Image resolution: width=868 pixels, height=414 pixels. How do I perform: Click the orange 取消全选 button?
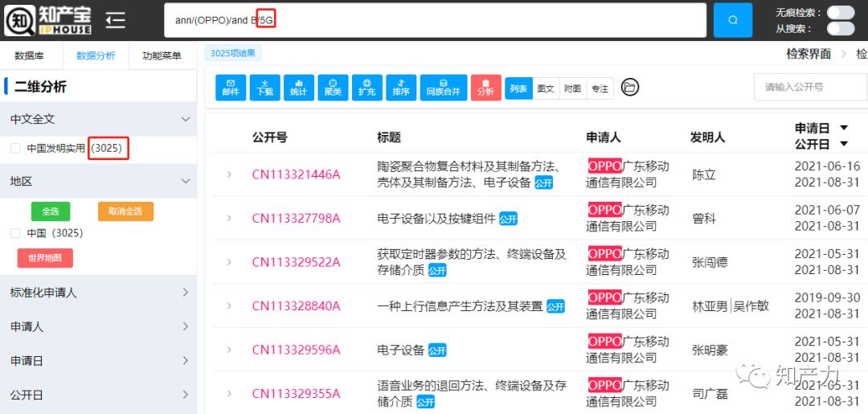(x=125, y=211)
